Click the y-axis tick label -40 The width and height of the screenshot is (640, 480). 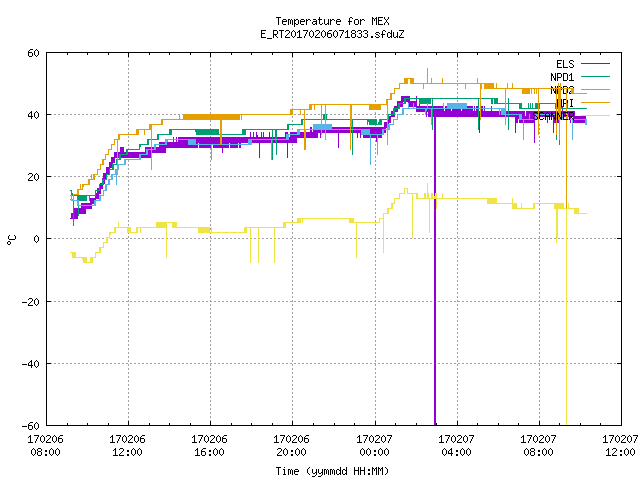(31, 364)
